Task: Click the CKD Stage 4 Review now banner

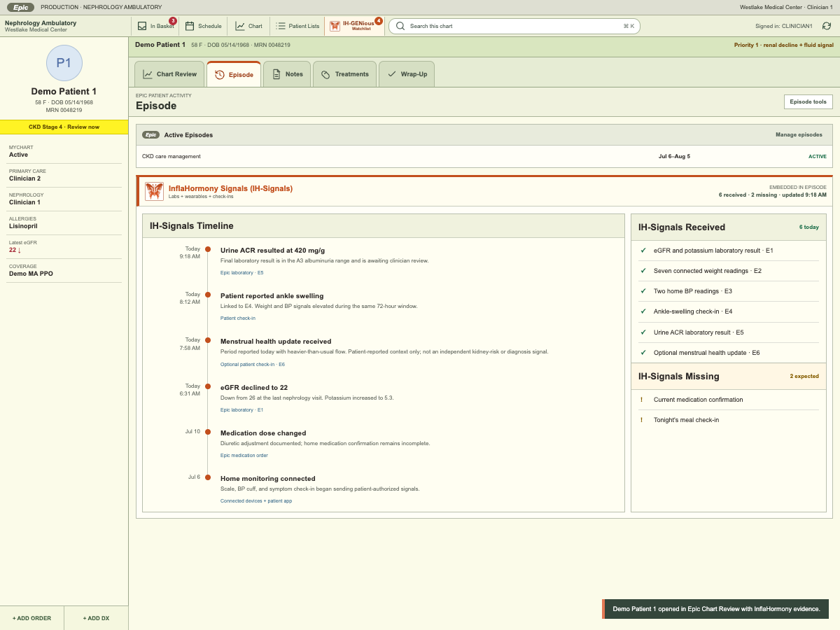Action: (64, 127)
